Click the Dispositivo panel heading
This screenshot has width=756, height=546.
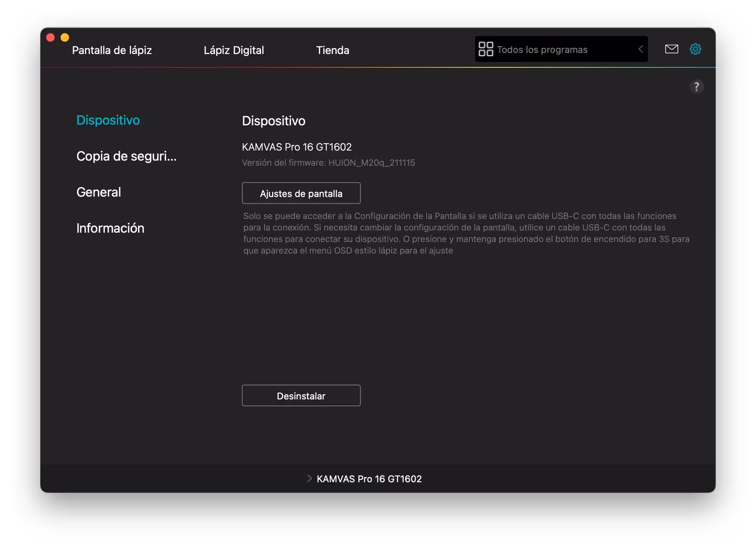click(x=274, y=121)
